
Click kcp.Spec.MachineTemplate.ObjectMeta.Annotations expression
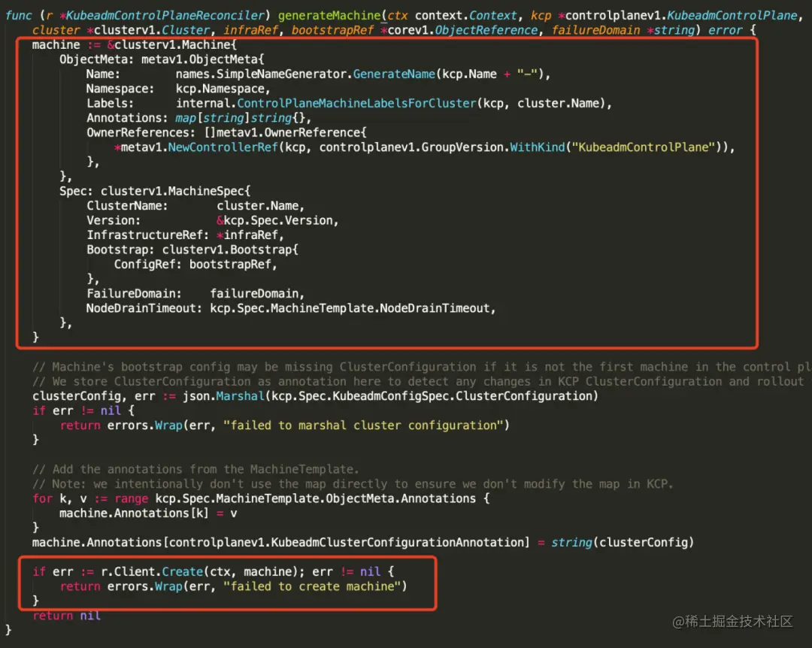(x=315, y=498)
